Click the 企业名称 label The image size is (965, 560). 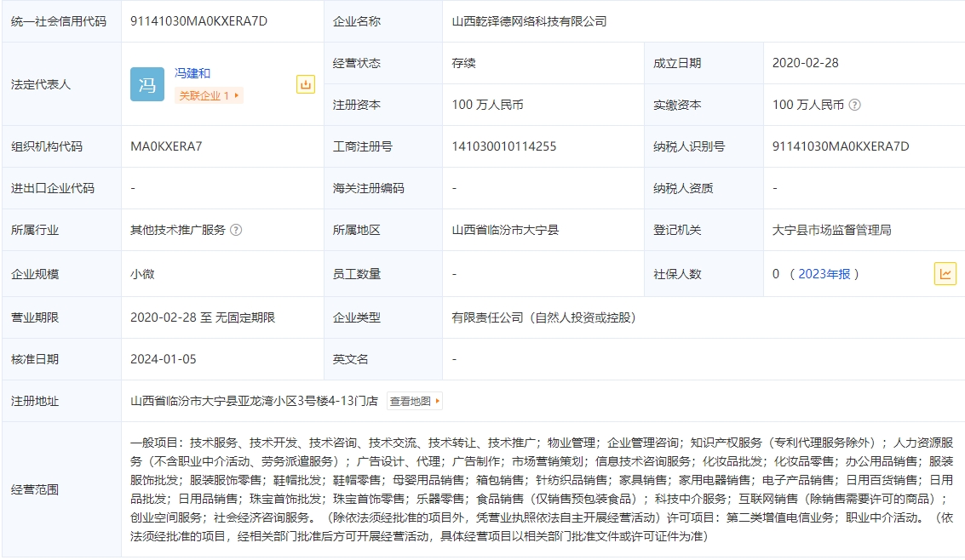point(356,21)
